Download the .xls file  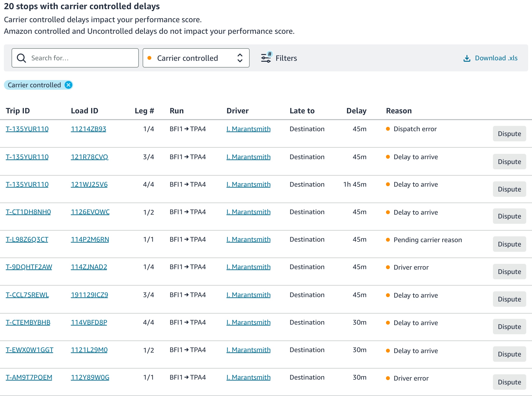[x=496, y=58]
